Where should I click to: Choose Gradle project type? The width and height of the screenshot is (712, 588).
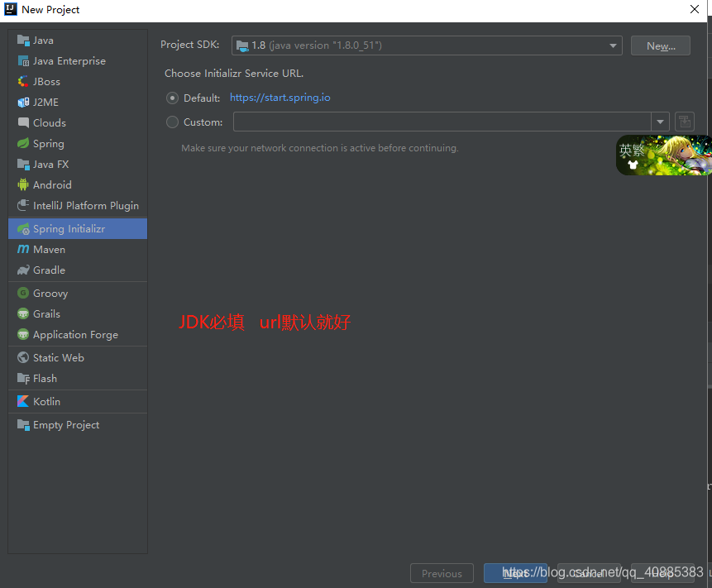pos(78,270)
